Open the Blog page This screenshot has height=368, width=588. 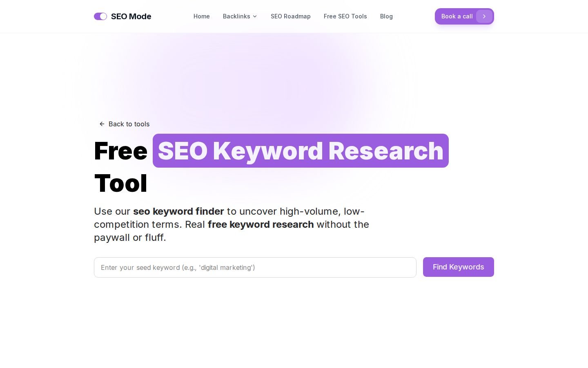(386, 16)
